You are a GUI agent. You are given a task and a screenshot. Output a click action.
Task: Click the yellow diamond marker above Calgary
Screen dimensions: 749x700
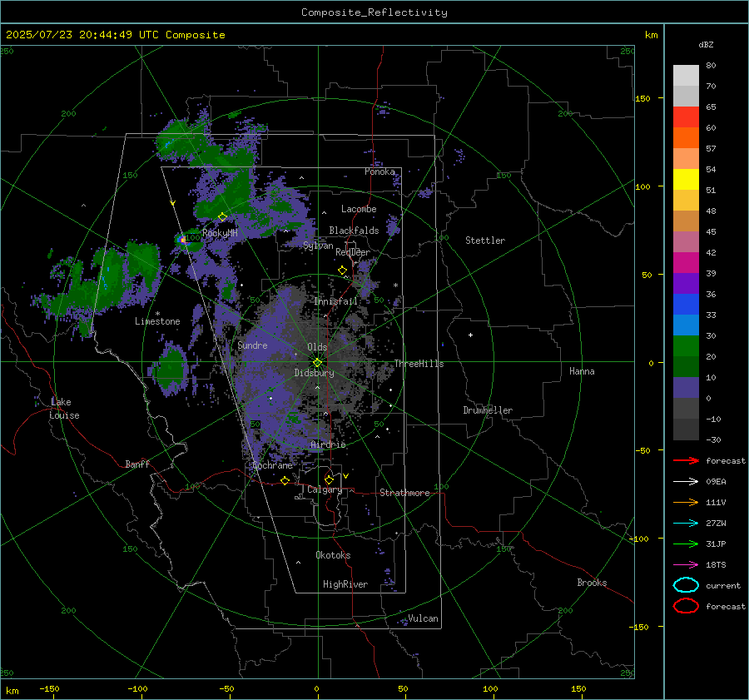click(329, 479)
